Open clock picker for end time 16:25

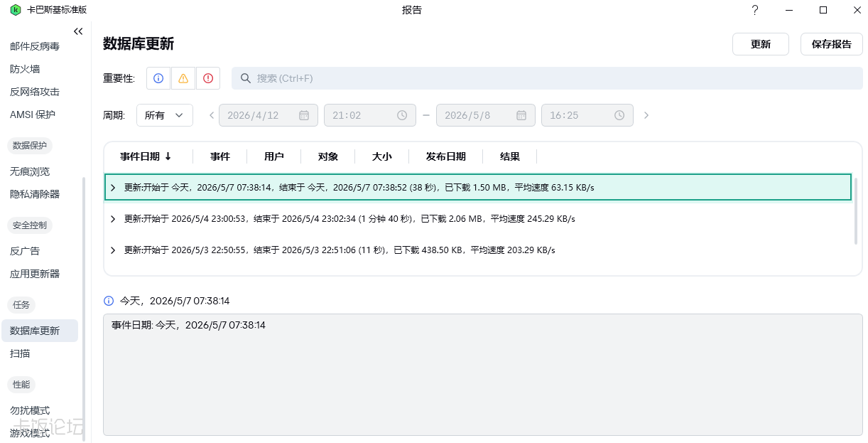coord(619,115)
